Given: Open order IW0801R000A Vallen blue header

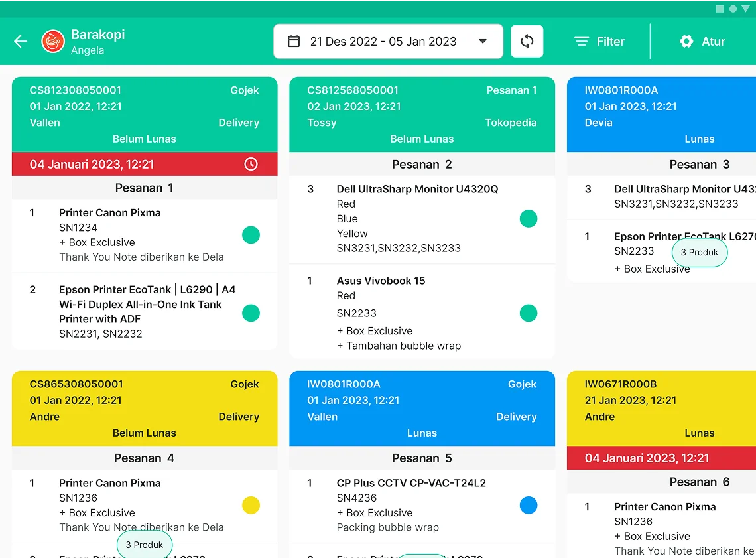Looking at the screenshot, I should click(422, 408).
